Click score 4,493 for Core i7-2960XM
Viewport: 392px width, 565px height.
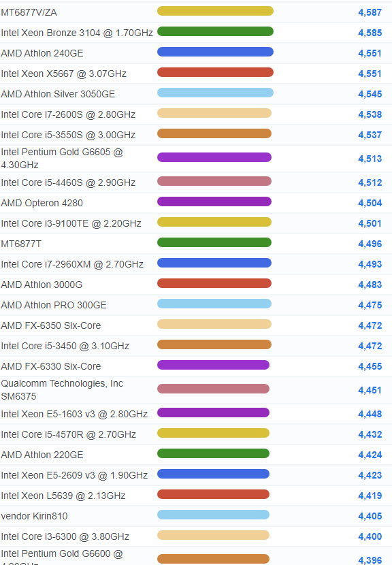[370, 264]
